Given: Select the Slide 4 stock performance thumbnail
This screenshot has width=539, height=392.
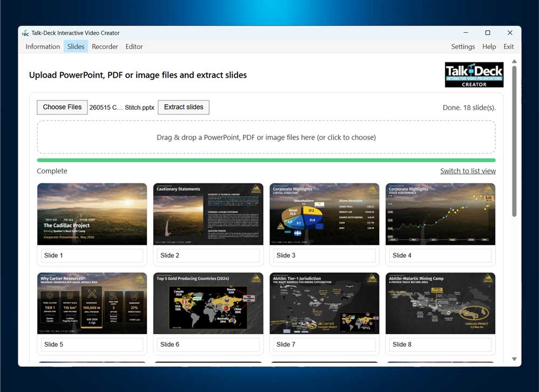Looking at the screenshot, I should [440, 214].
